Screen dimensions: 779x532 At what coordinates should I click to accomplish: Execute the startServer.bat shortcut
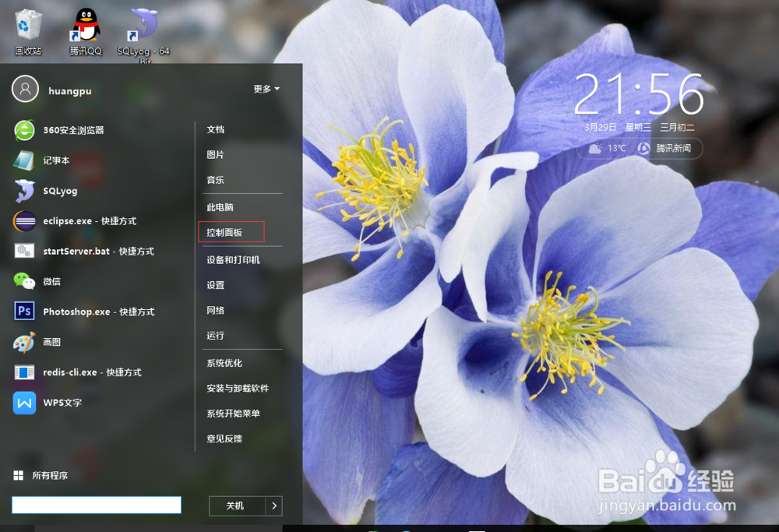click(x=88, y=251)
